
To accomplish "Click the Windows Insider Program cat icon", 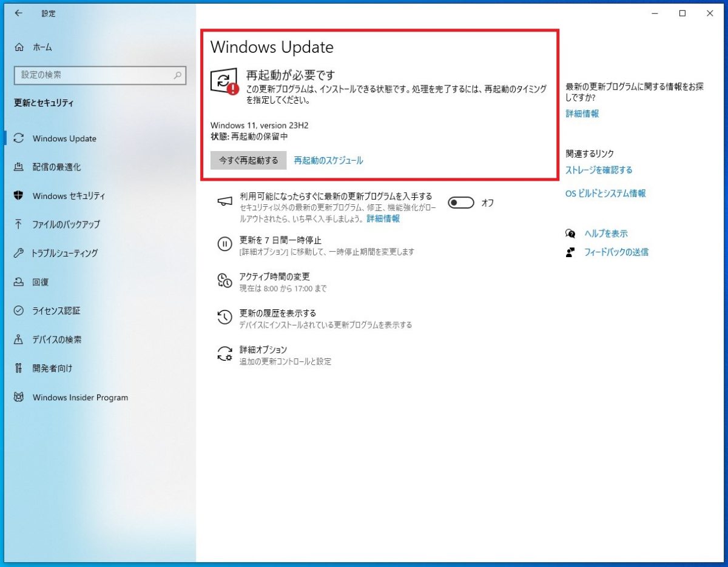I will pos(19,397).
